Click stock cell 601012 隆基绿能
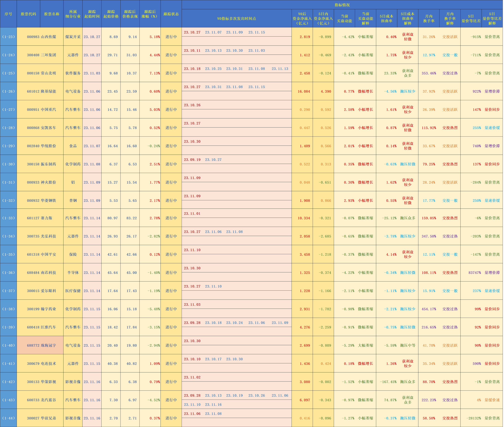 click(40, 91)
